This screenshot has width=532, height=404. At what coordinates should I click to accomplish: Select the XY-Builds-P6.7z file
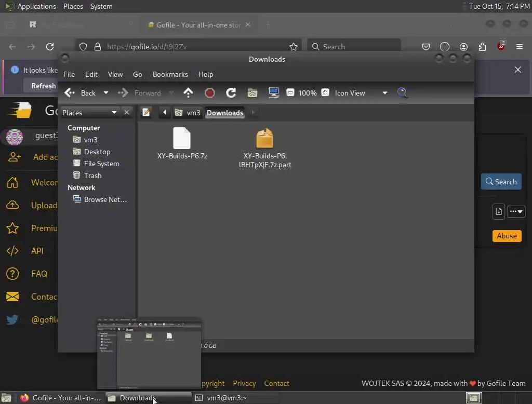click(182, 143)
